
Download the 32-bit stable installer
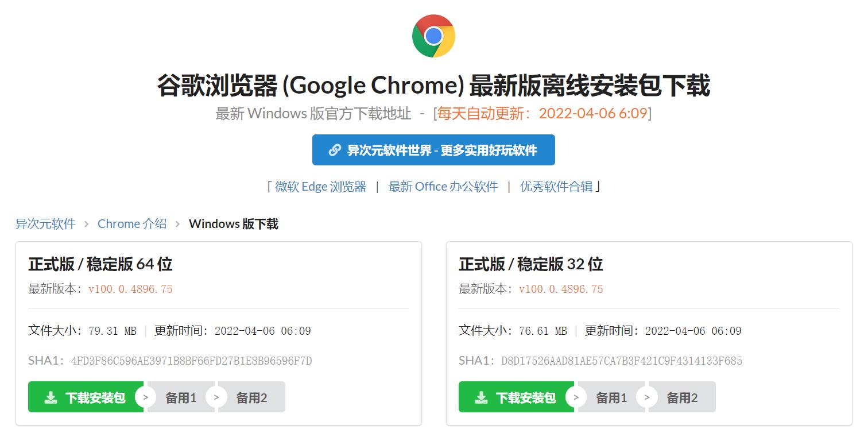(517, 397)
